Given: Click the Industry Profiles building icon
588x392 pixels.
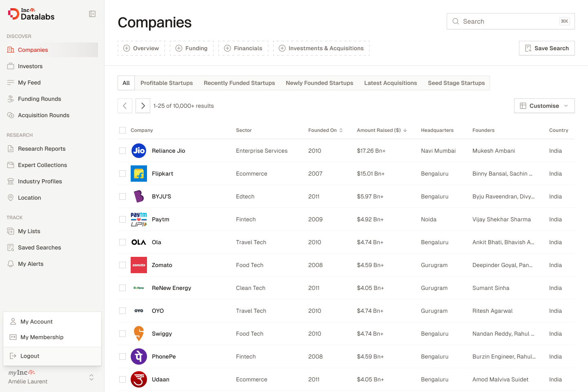Looking at the screenshot, I should (x=11, y=181).
